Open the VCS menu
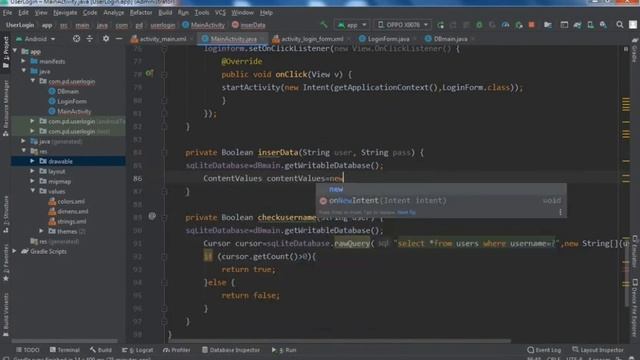Screen dimensions: 640x360 (220, 13)
